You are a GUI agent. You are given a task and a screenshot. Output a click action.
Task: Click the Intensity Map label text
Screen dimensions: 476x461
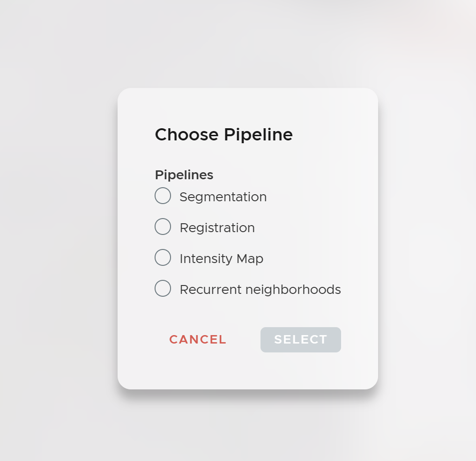pos(221,259)
